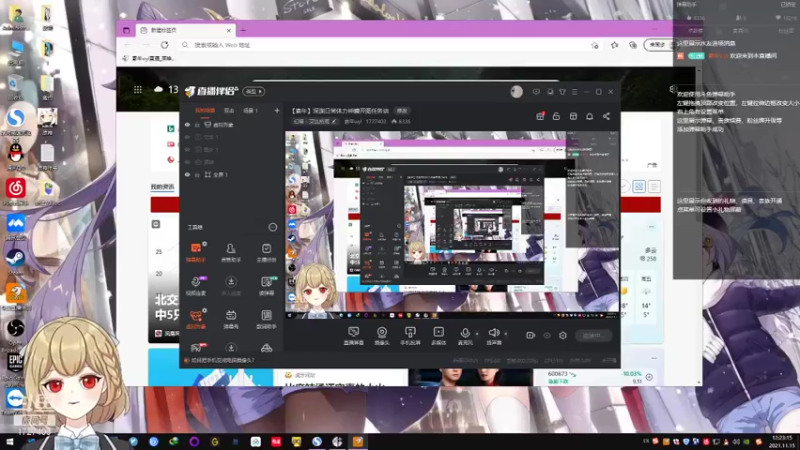Toggle lock on the 虚拟形象 source
This screenshot has height=450, width=800.
197,124
